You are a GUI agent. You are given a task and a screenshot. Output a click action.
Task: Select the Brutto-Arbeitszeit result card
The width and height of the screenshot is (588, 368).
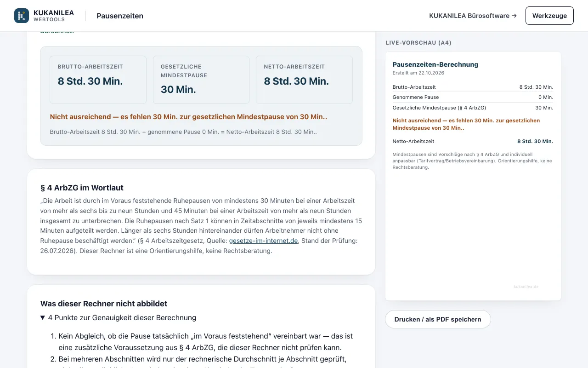click(98, 80)
